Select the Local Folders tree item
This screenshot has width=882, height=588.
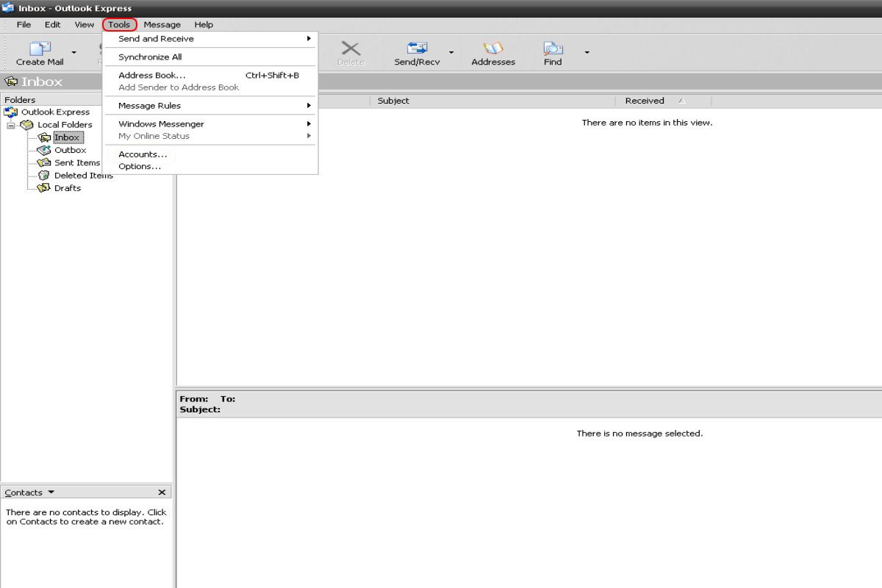pos(65,125)
